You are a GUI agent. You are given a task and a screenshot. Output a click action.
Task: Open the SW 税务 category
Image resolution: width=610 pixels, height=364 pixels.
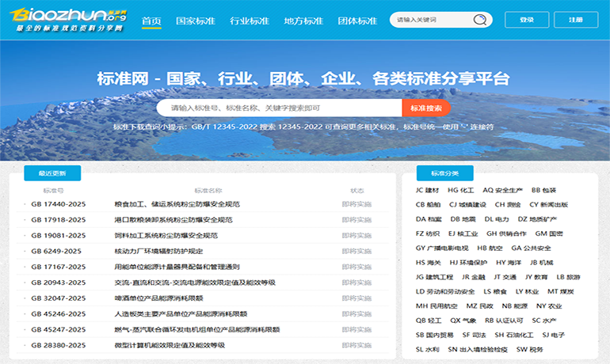(x=529, y=350)
